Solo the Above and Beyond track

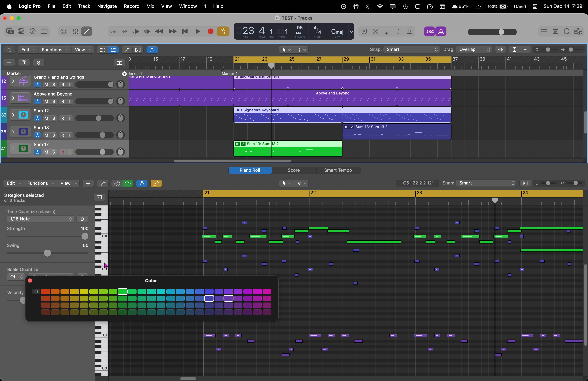(54, 102)
